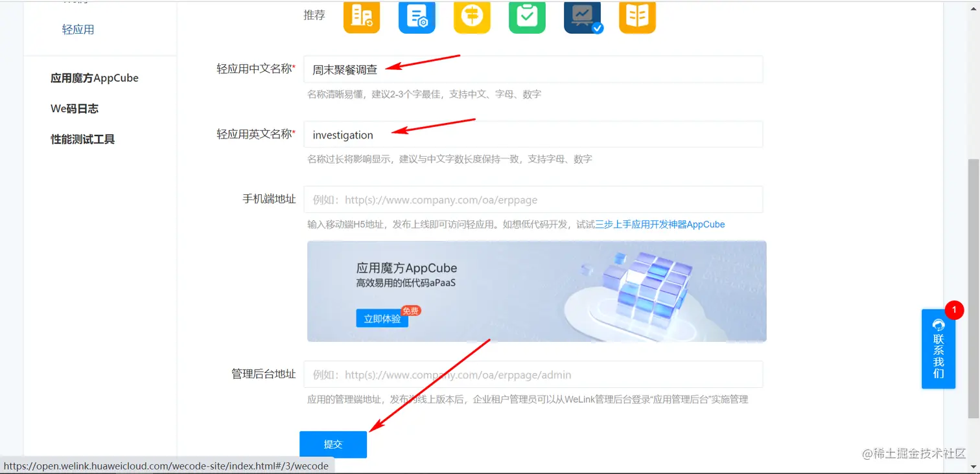Click the red notification badge showing 1
This screenshot has height=474, width=980.
pyautogui.click(x=954, y=310)
